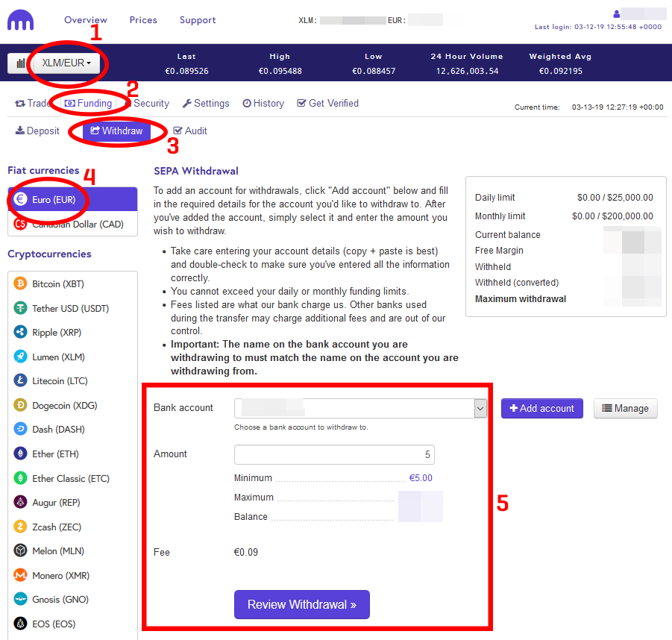Screen dimensions: 672x640
Task: Go to the Settings tab
Action: 206,103
